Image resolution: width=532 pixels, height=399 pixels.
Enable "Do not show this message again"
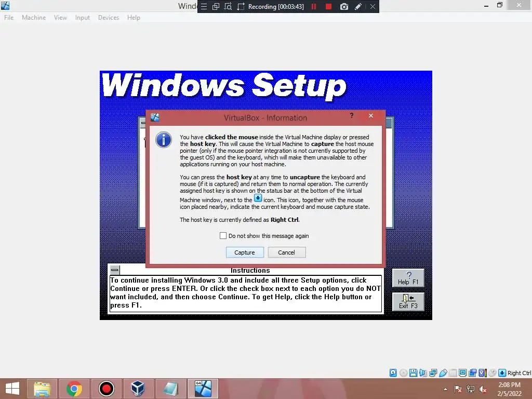coord(223,236)
